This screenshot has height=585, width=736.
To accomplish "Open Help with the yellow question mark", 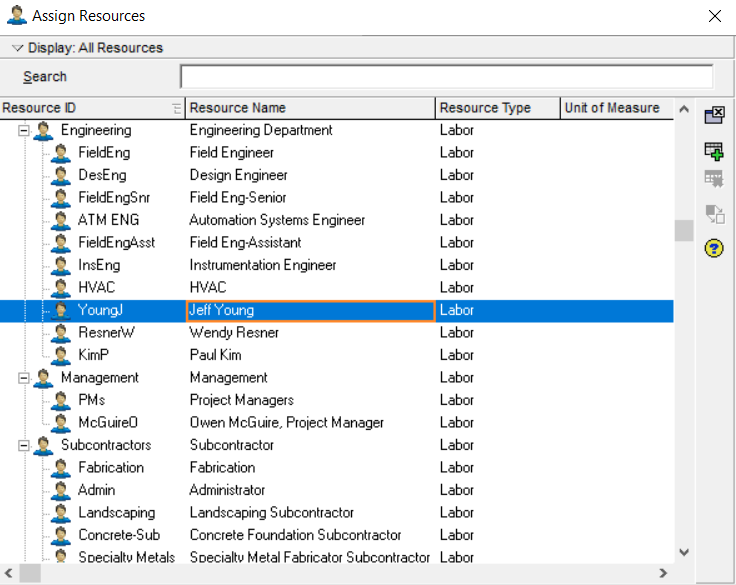I will (714, 248).
